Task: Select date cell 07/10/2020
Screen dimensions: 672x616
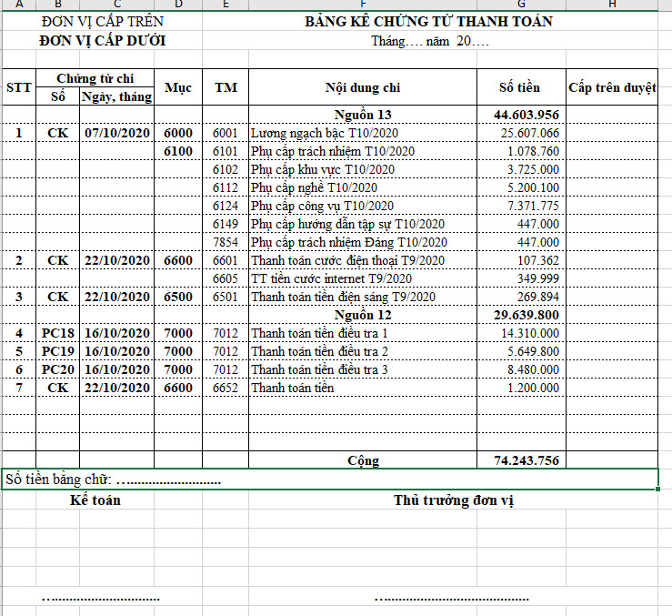Action: tap(116, 133)
